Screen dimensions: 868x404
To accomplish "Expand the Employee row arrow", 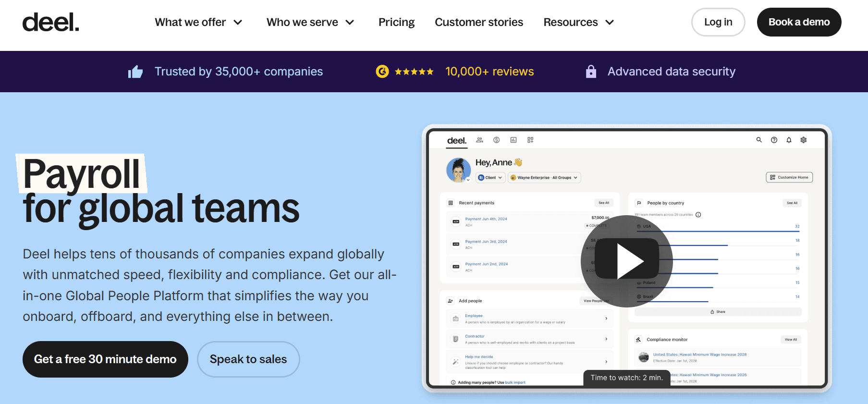I will coord(606,318).
